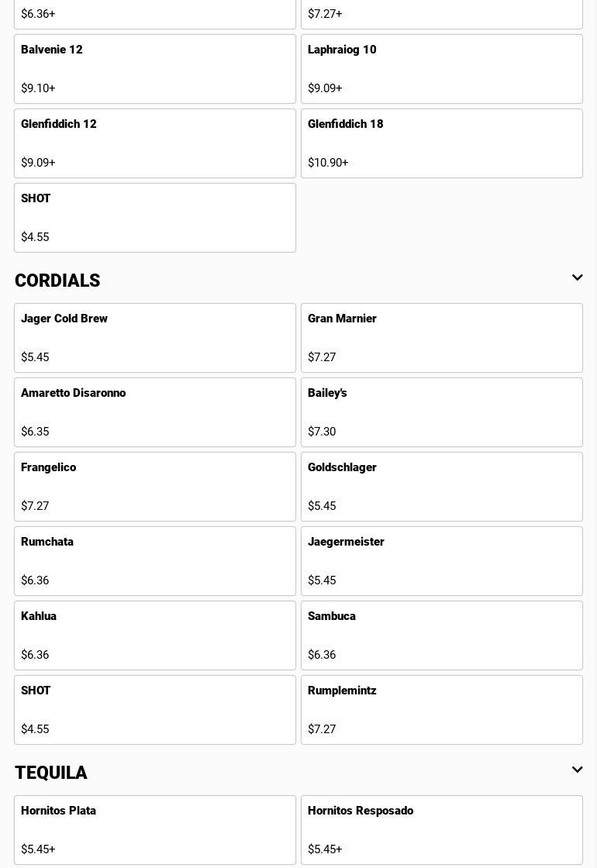Choose the Glenfiddich 12 item
This screenshot has width=597, height=868.
pyautogui.click(x=155, y=143)
